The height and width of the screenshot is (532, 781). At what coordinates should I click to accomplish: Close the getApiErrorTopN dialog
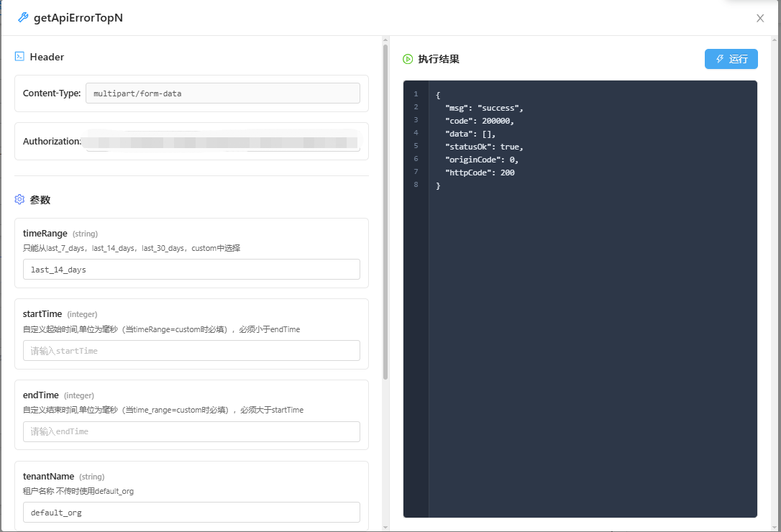[x=760, y=19]
